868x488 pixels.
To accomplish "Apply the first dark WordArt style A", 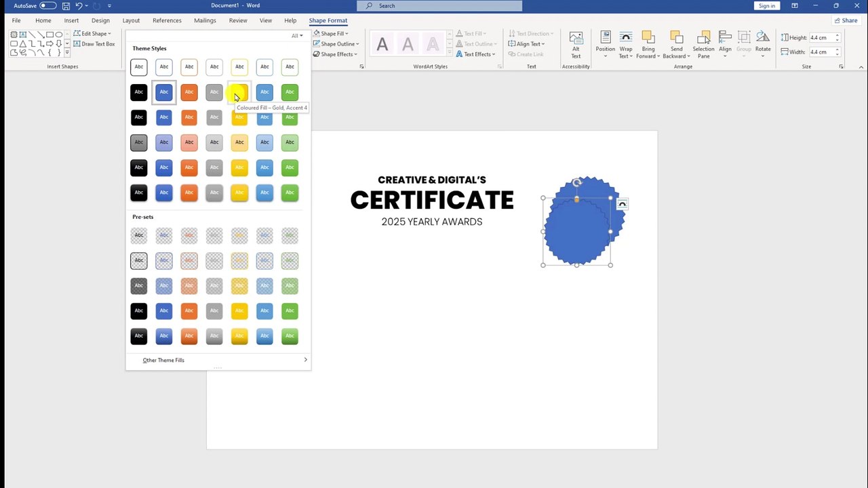I will 382,45.
